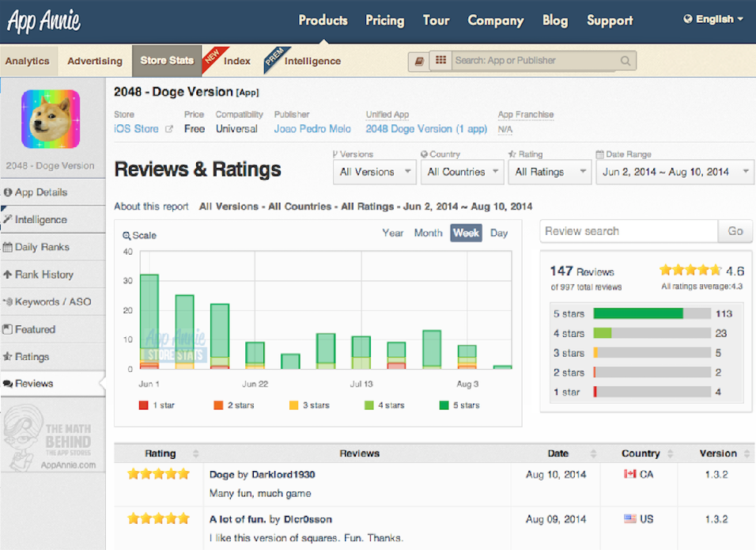Viewport: 756px width, 550px height.
Task: Open the Blog page
Action: click(x=555, y=21)
